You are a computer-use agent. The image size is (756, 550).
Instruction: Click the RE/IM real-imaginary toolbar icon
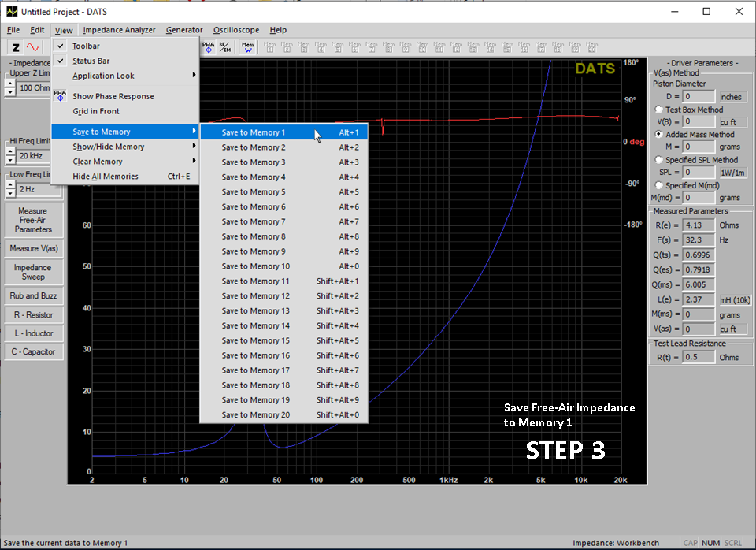click(x=225, y=47)
